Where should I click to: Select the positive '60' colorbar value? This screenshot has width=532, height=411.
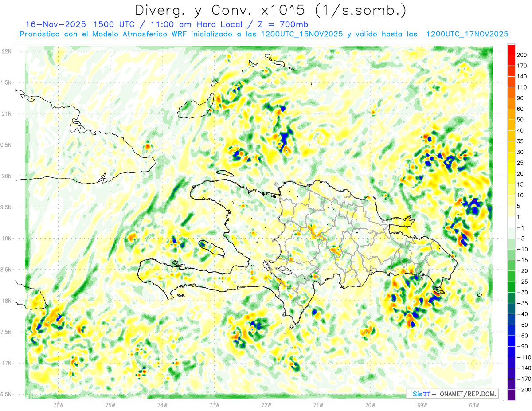(x=520, y=109)
